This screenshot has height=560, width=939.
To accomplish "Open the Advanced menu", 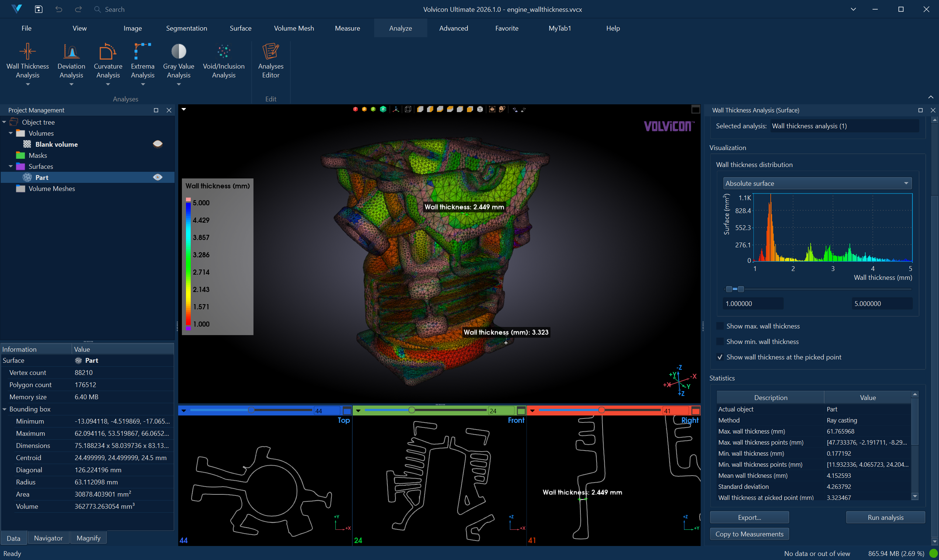I will coord(453,28).
